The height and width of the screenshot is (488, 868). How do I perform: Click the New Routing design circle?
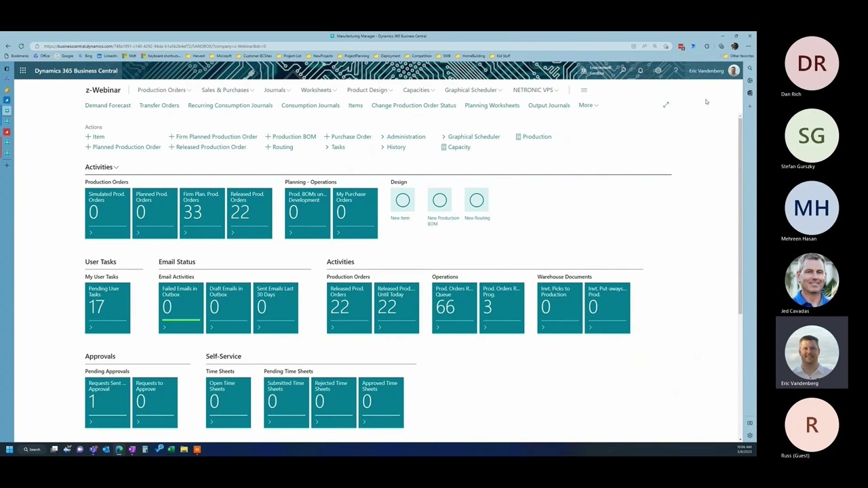pos(477,200)
